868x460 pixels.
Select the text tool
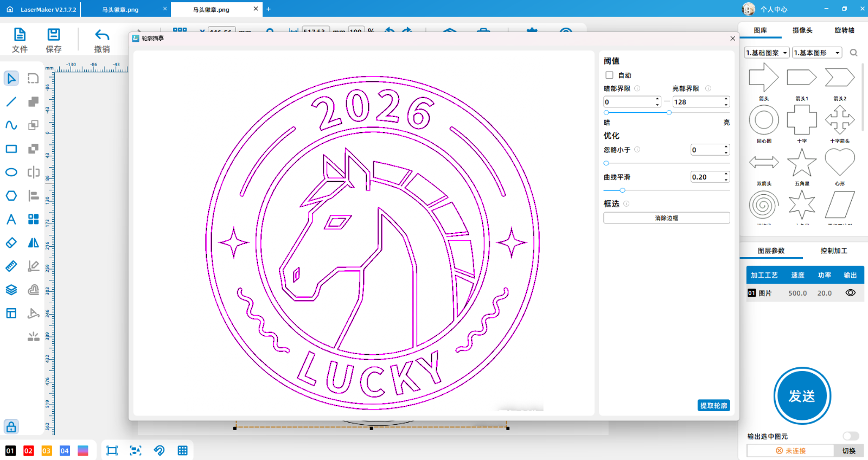point(11,219)
